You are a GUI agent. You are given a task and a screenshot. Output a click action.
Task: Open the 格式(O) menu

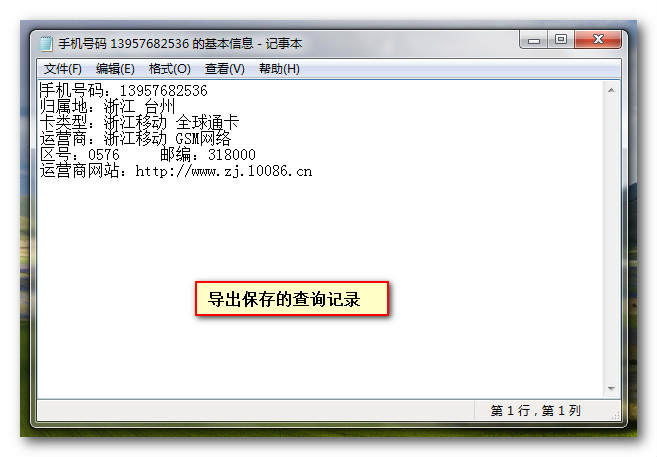[x=170, y=69]
